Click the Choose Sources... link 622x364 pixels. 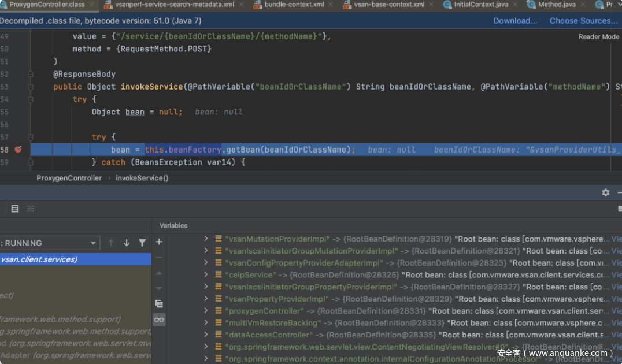coord(583,21)
